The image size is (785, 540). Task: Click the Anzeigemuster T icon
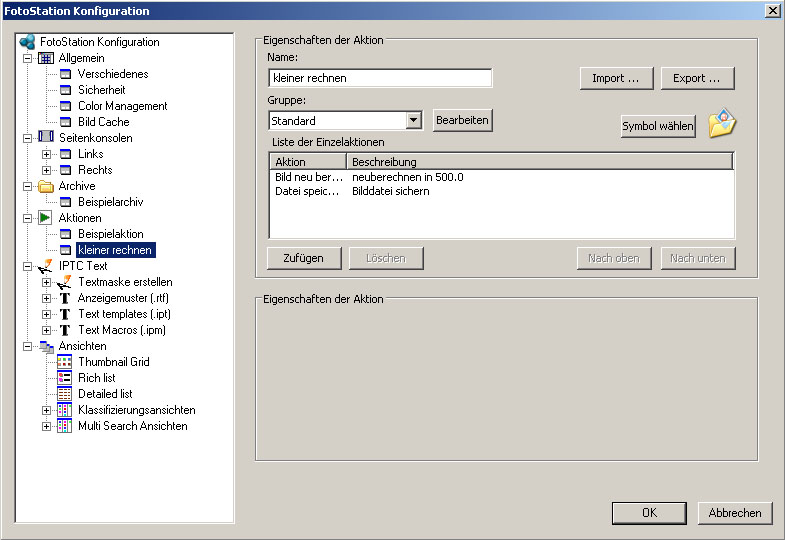[65, 298]
